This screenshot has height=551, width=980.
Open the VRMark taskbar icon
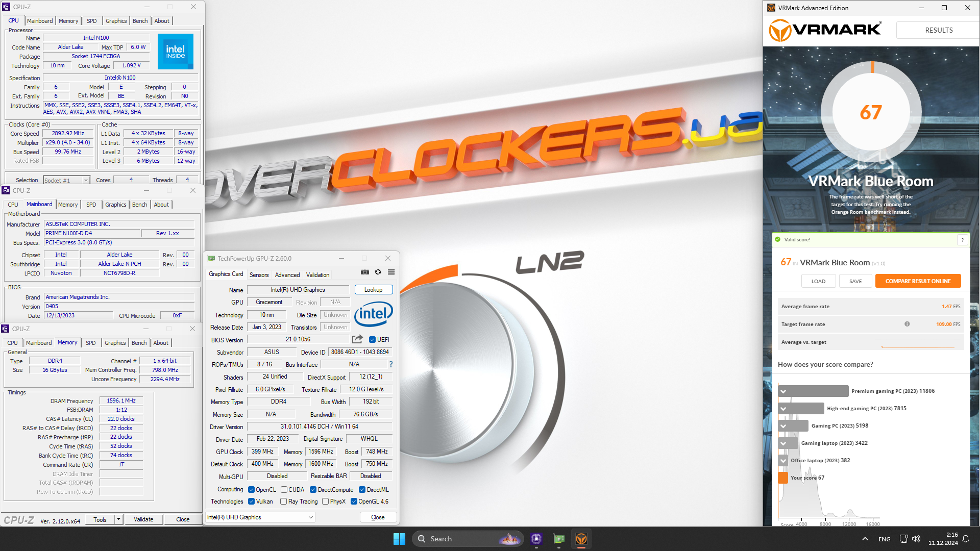(x=581, y=539)
